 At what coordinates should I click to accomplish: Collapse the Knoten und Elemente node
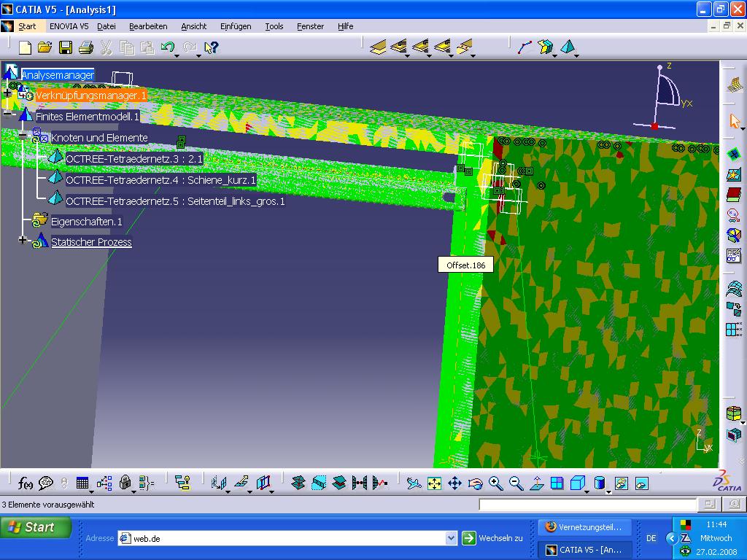pyautogui.click(x=23, y=135)
